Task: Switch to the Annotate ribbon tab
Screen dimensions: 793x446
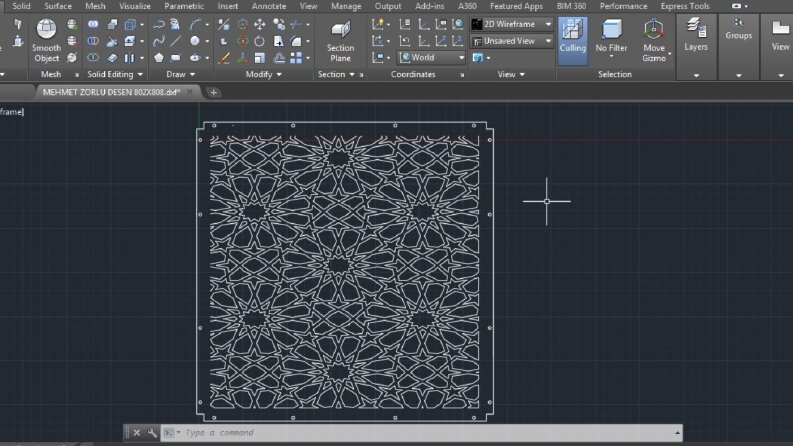Action: (x=269, y=6)
